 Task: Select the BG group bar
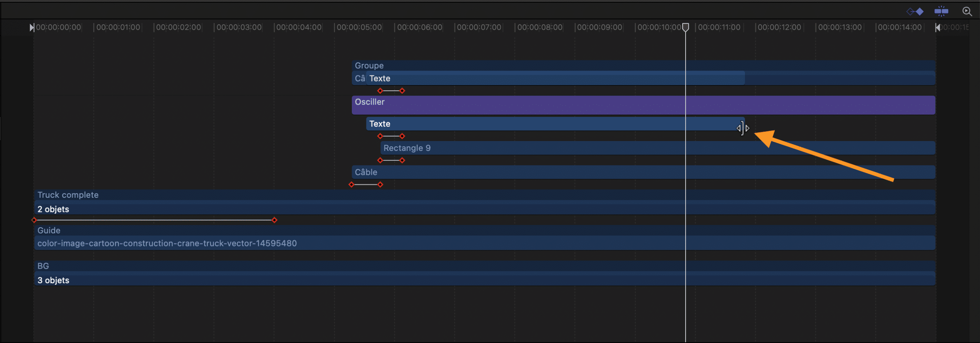coord(485,266)
